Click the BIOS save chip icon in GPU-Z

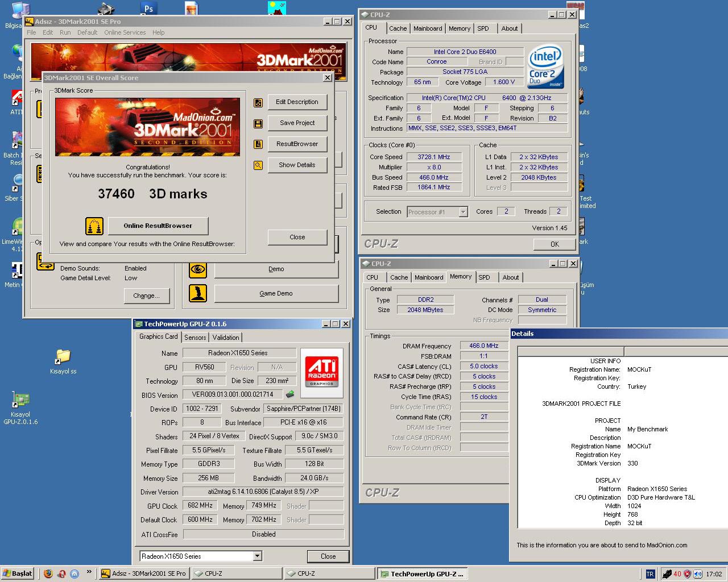tap(290, 394)
